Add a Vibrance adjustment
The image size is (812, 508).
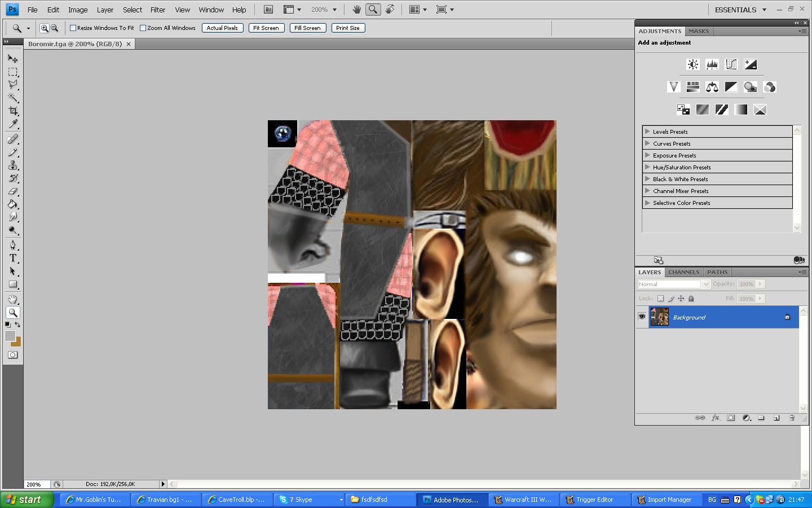(x=674, y=87)
